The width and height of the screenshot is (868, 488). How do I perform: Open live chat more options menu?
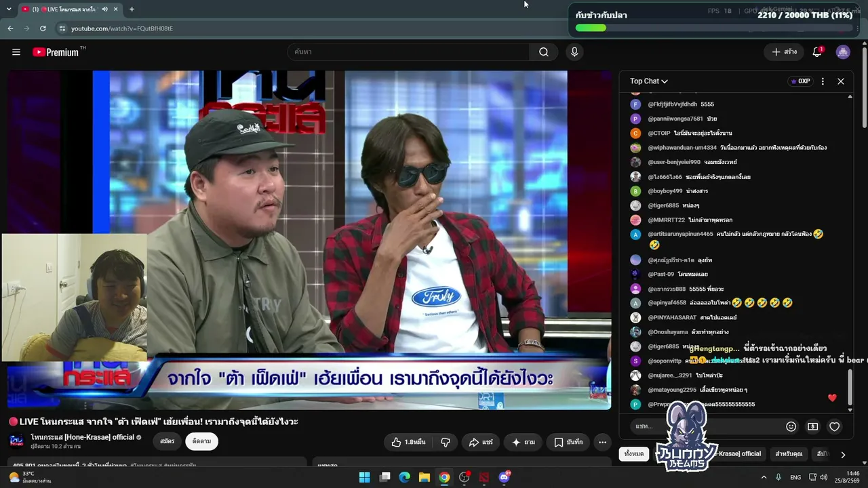[823, 81]
